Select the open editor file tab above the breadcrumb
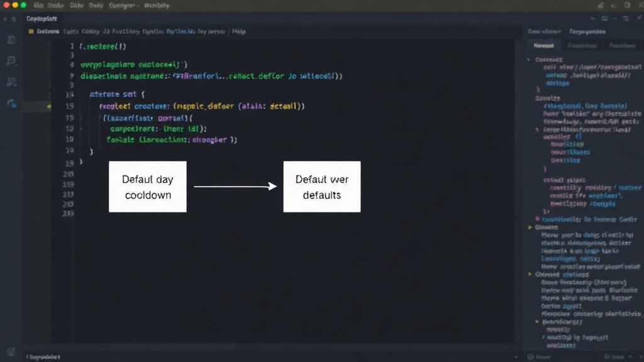 point(42,18)
